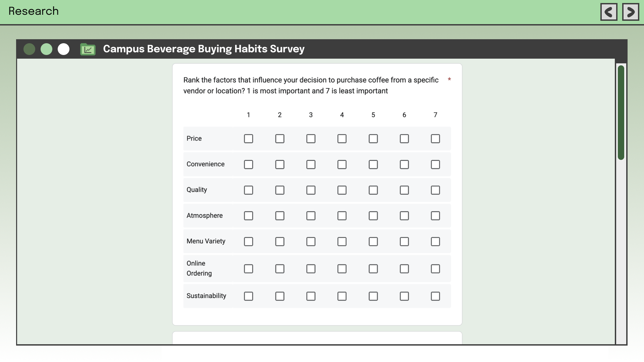The width and height of the screenshot is (644, 362).
Task: Check rank 7 for Online Ordering
Action: pos(435,269)
